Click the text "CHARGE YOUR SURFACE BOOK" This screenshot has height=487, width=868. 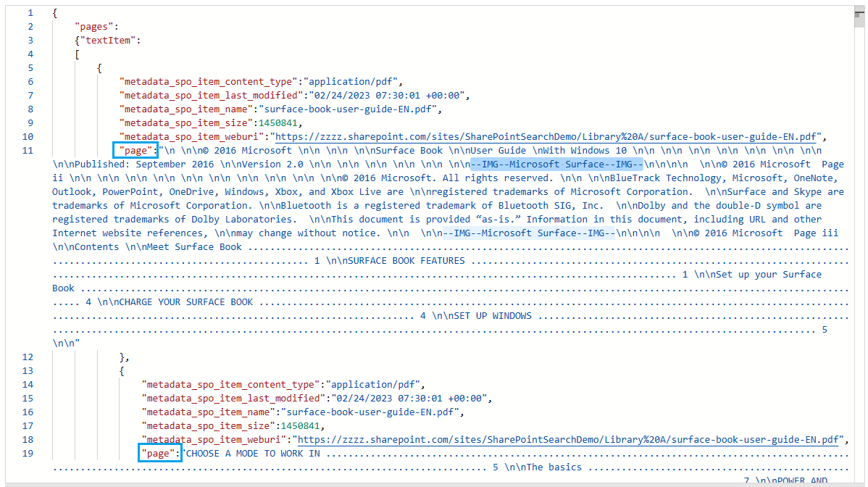coord(186,302)
